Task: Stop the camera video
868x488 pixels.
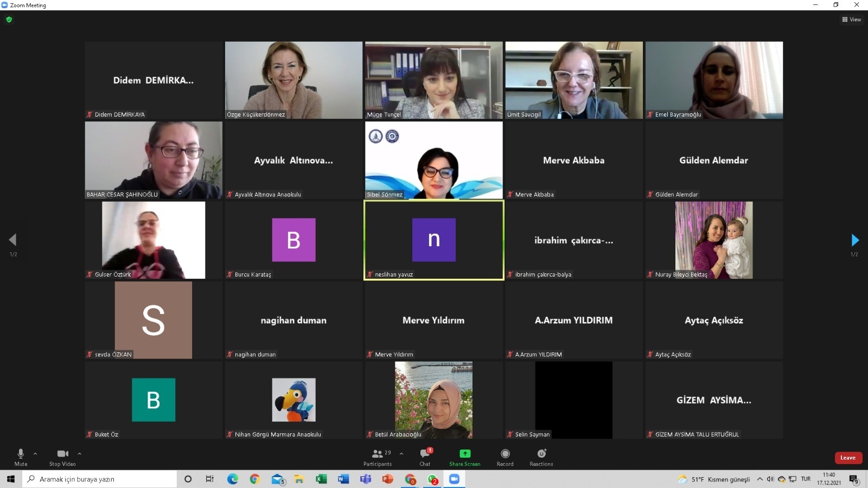Action: point(62,457)
